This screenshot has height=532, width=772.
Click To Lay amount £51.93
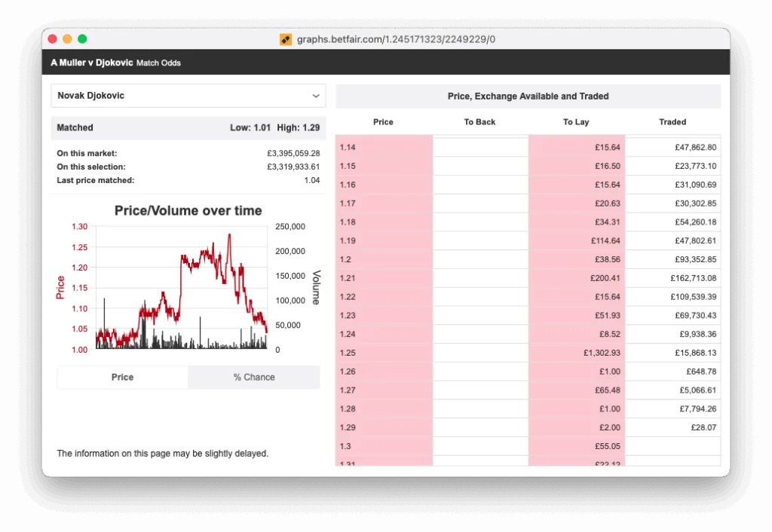[x=608, y=316]
